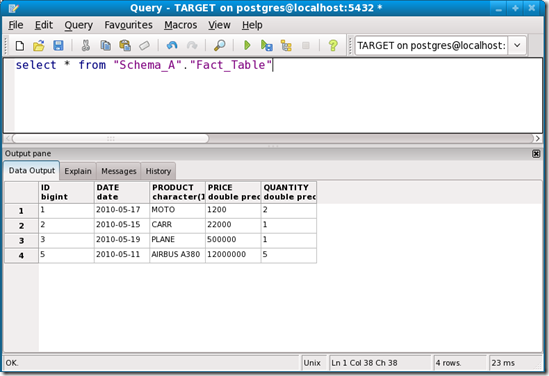Image resolution: width=549 pixels, height=376 pixels.
Task: Select the PRODUCT column header
Action: (178, 192)
